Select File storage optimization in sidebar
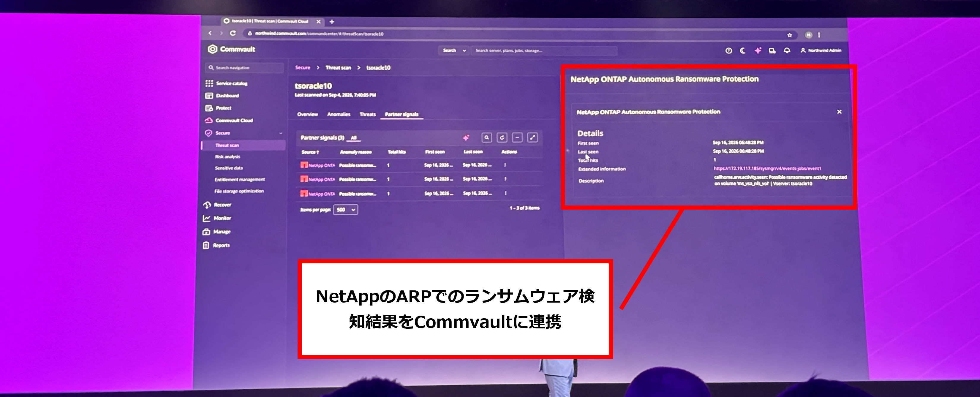The width and height of the screenshot is (980, 397). click(239, 191)
